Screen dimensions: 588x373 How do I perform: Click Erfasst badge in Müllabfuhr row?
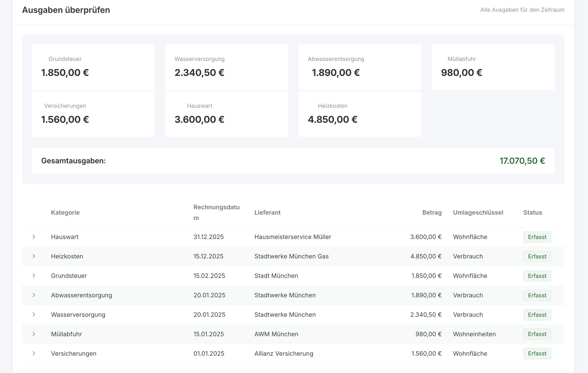(x=537, y=334)
